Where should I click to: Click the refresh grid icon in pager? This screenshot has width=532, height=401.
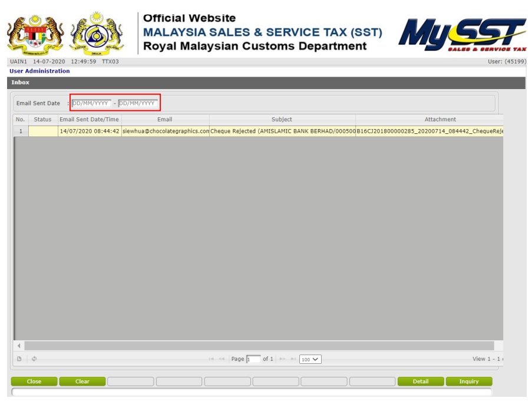coord(34,359)
